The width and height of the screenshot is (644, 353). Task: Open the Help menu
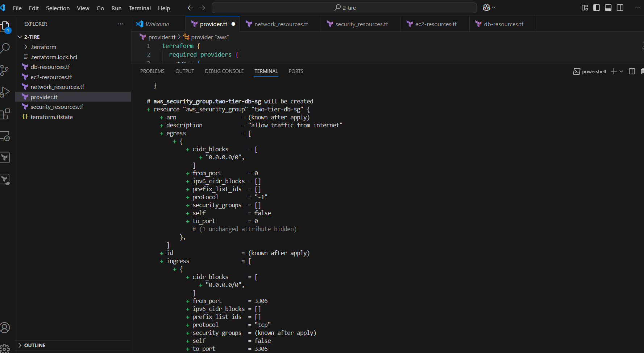tap(164, 8)
